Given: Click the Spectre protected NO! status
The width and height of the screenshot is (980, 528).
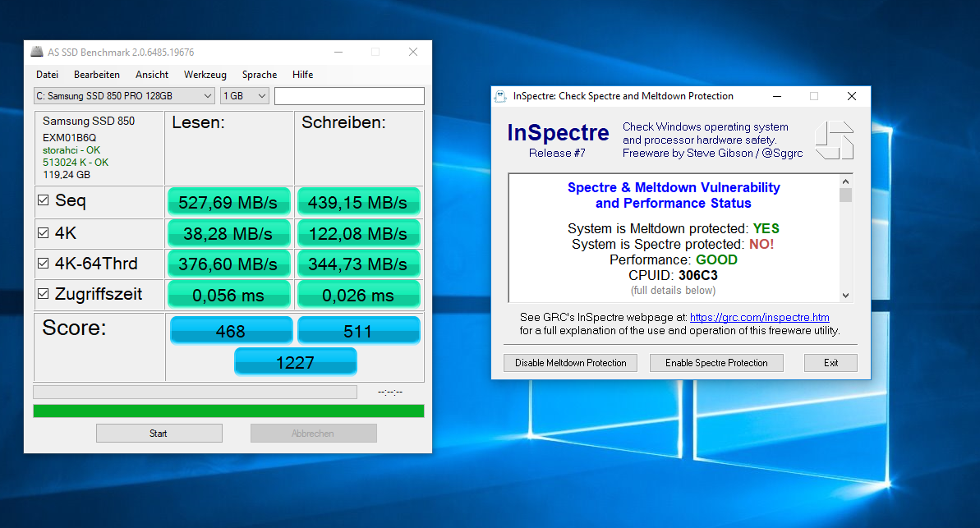Looking at the screenshot, I should 761,245.
